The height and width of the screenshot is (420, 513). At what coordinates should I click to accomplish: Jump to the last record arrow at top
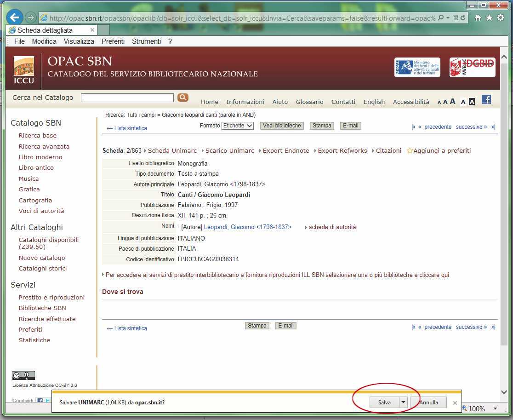point(493,127)
